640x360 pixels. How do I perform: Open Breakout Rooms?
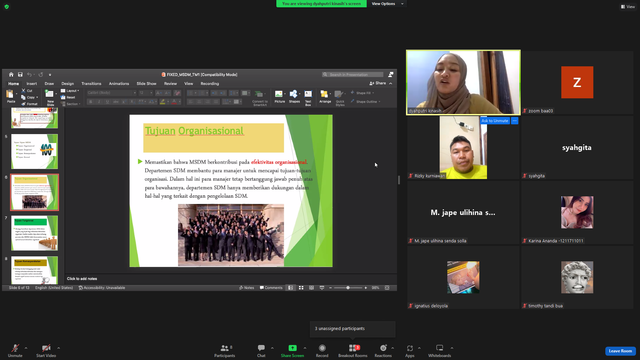click(x=353, y=350)
